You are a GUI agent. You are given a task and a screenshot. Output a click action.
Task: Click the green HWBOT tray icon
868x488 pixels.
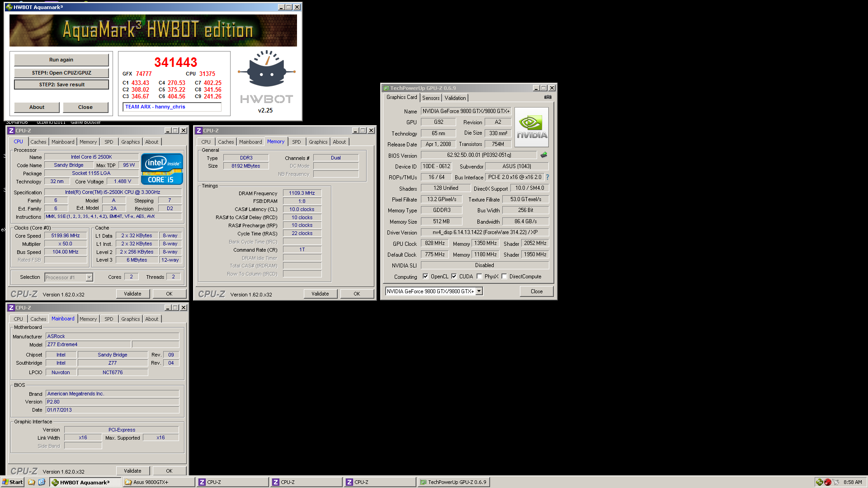(819, 482)
